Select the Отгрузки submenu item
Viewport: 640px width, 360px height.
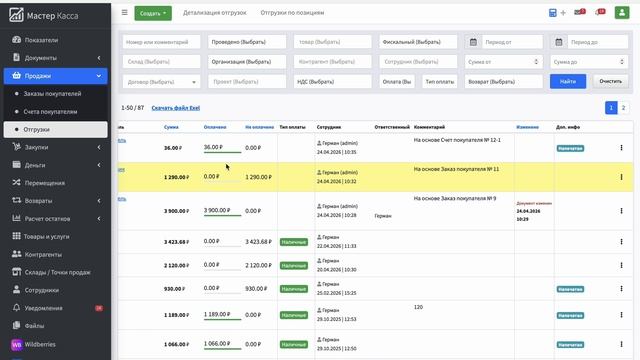click(56, 129)
